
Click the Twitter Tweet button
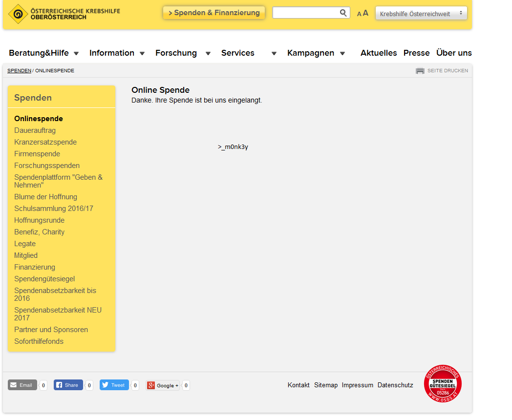tap(114, 385)
